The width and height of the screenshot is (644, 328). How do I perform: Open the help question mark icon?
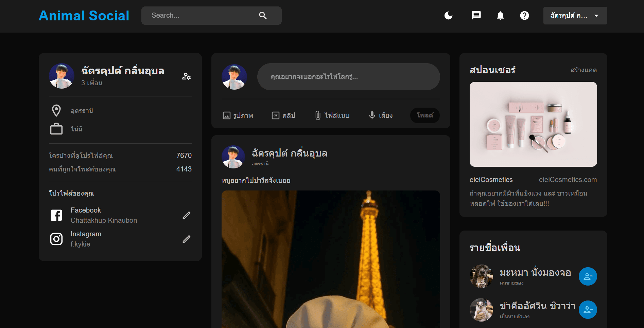click(524, 16)
